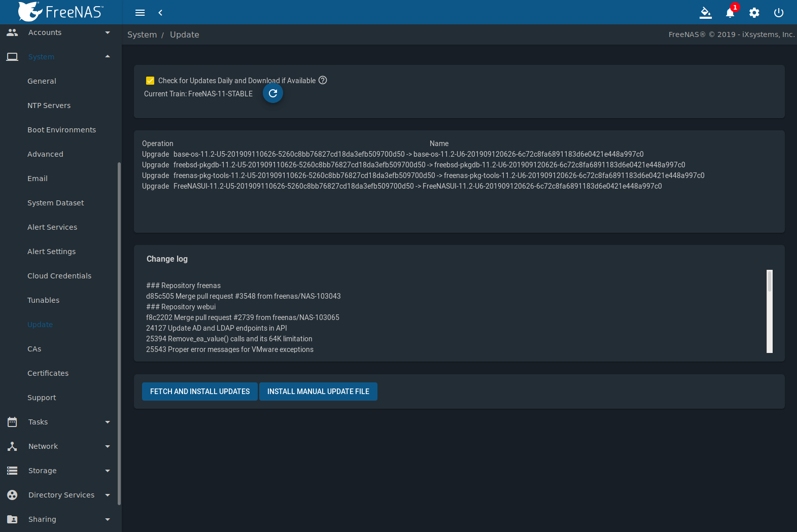
Task: Select the Update sidebar item
Action: tap(40, 325)
